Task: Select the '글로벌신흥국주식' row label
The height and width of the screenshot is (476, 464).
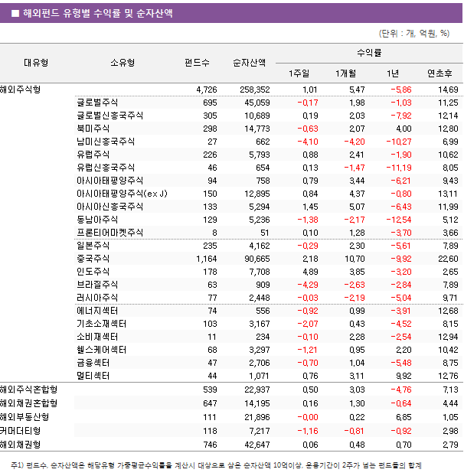Action: (109, 116)
